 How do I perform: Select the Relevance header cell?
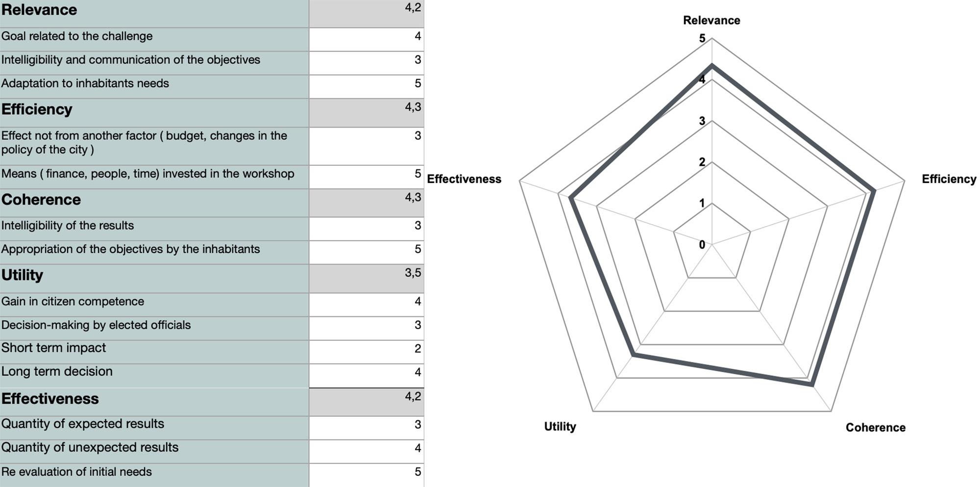click(x=154, y=13)
